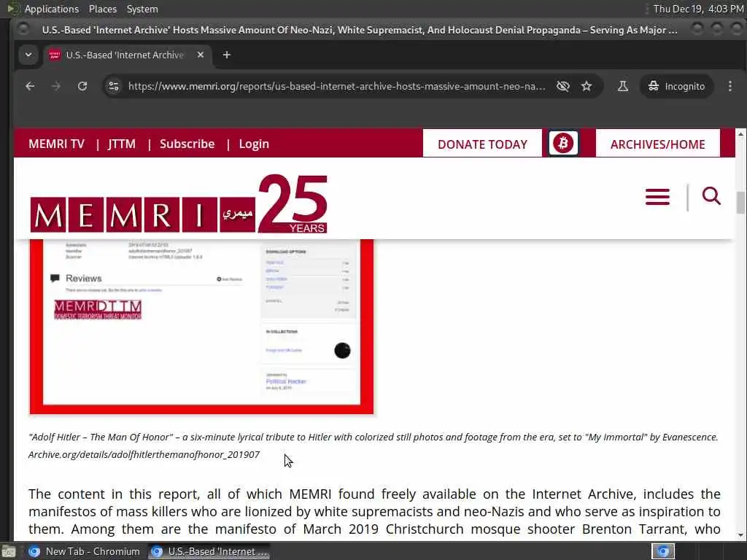Open the site search magnifier
747x560 pixels.
[x=711, y=195]
